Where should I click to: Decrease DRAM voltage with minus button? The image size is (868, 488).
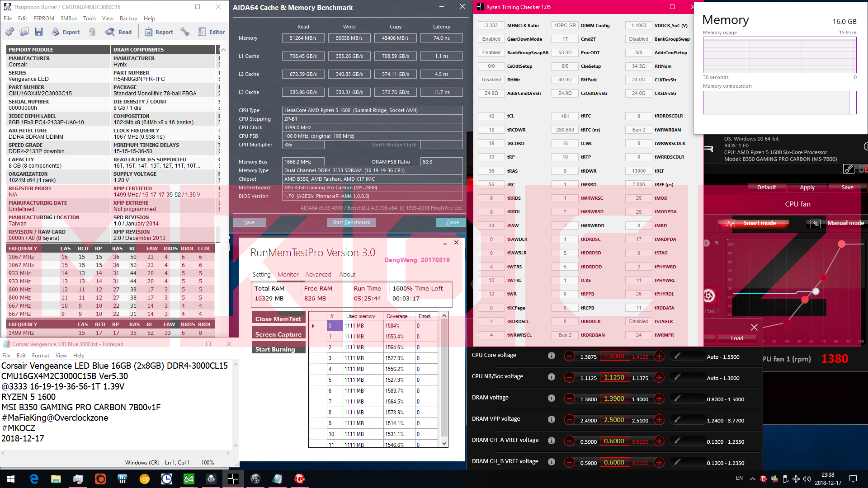point(570,399)
